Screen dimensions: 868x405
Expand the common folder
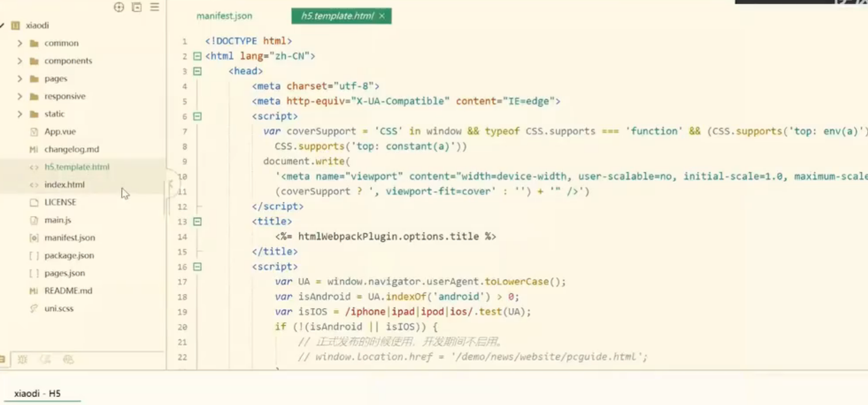[x=19, y=43]
